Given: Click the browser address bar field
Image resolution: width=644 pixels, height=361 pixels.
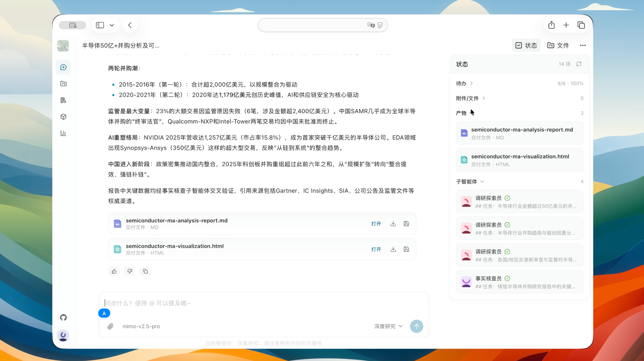Looking at the screenshot, I should [322, 25].
